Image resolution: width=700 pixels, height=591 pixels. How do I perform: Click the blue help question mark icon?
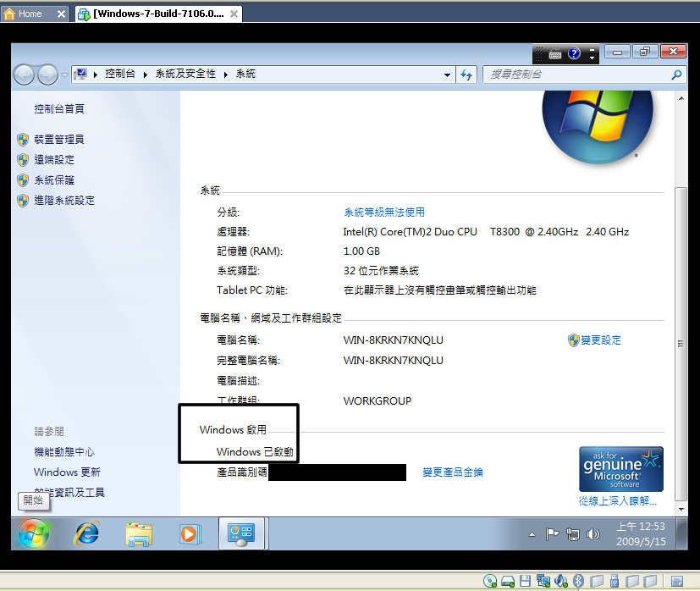tap(573, 53)
